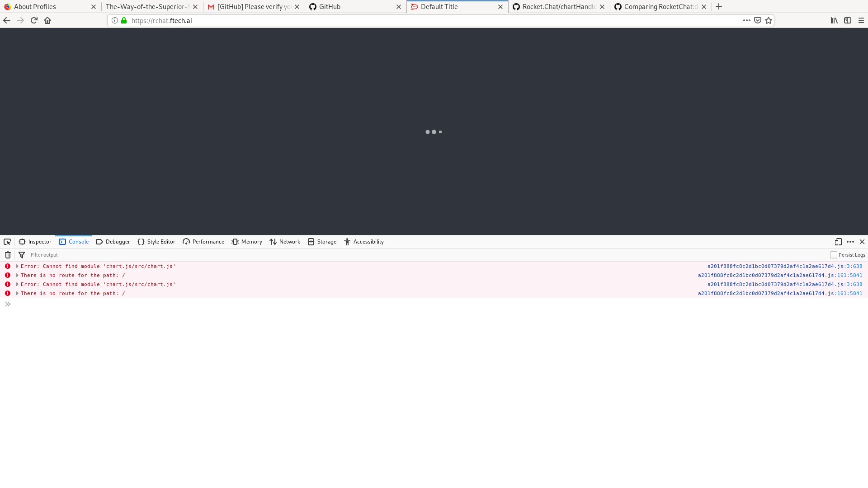Expand the route error tree item

[17, 275]
